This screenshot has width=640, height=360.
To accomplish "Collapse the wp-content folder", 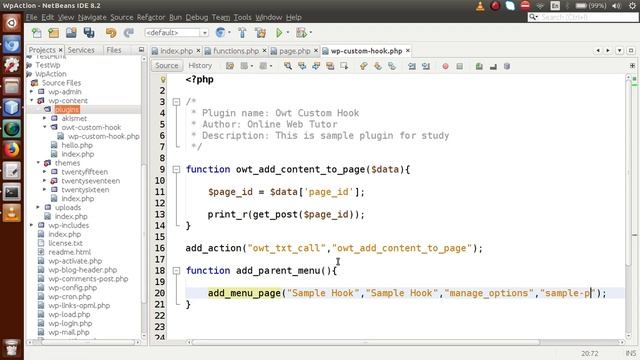I will 31,100.
